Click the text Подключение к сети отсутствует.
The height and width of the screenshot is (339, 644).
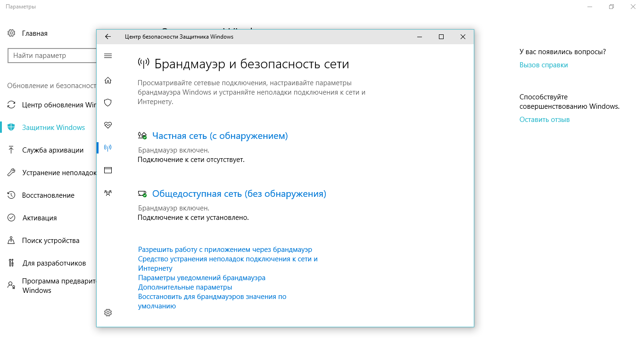(x=191, y=160)
